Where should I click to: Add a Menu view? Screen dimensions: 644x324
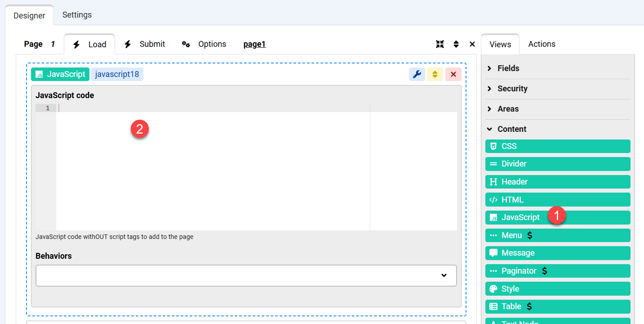tap(558, 235)
